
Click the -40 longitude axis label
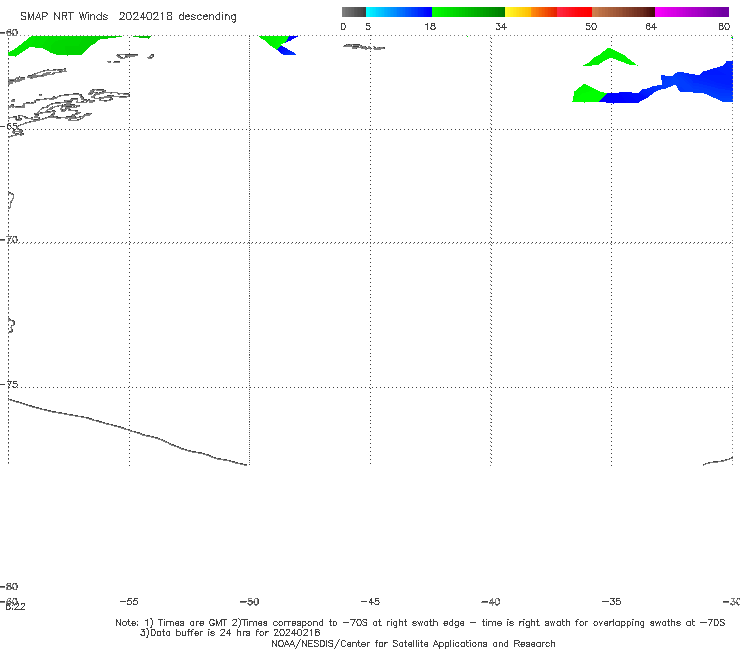click(x=491, y=601)
